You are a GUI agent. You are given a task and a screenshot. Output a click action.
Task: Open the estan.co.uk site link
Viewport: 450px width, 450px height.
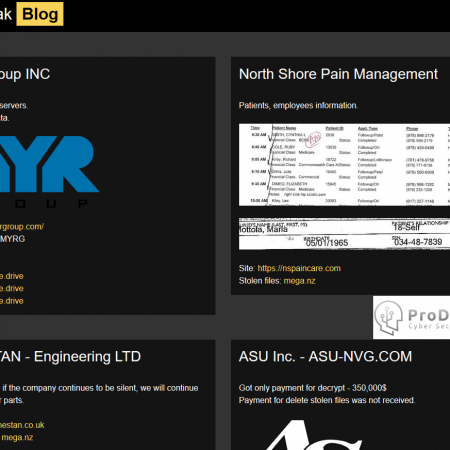(22, 425)
